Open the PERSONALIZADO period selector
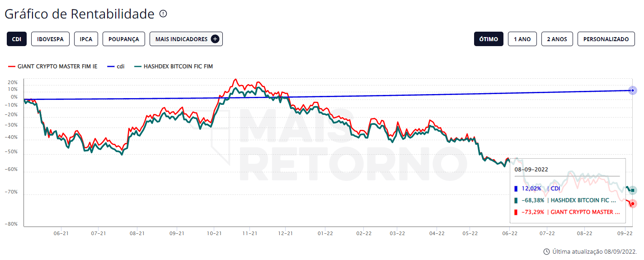 tap(606, 39)
